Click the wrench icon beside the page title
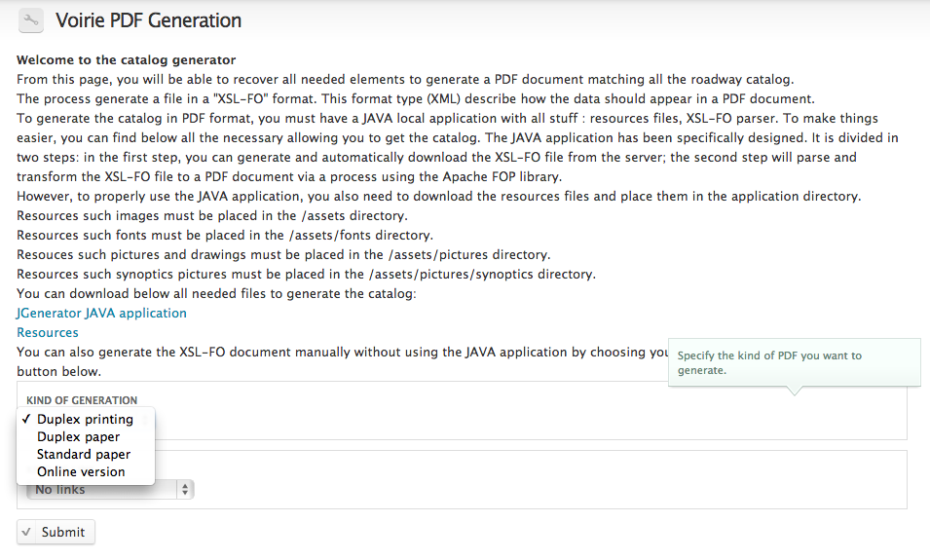 pos(31,20)
